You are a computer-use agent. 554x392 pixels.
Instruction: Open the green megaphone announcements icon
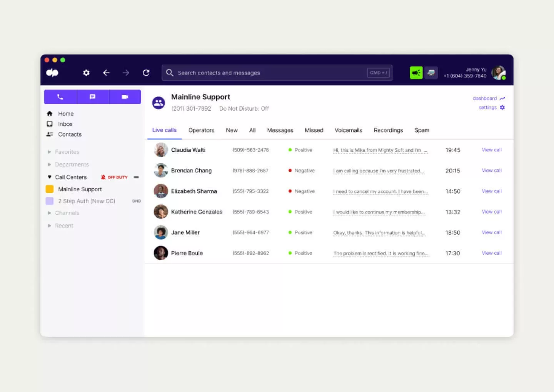click(x=415, y=73)
